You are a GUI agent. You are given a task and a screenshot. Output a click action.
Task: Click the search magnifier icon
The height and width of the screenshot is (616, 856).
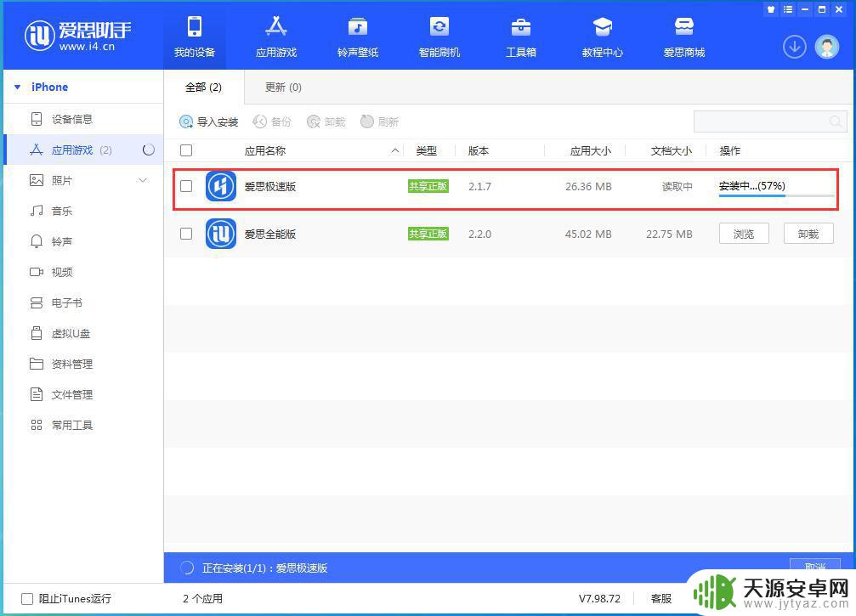836,122
